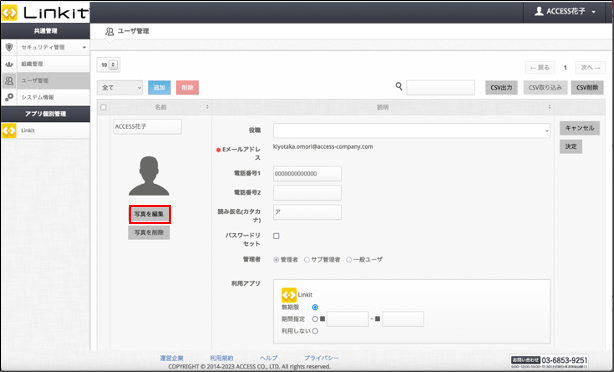Click Linkit icon in 利用アプリ box
The height and width of the screenshot is (372, 614).
coord(289,295)
